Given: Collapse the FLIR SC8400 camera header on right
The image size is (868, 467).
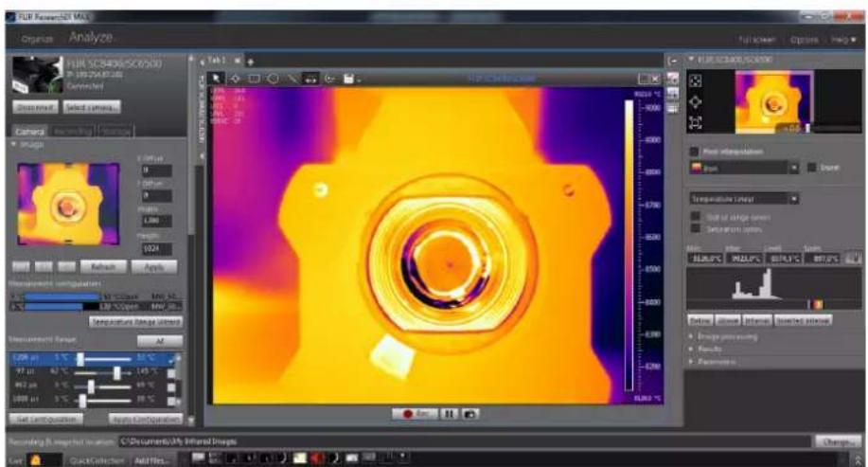Looking at the screenshot, I should 691,59.
